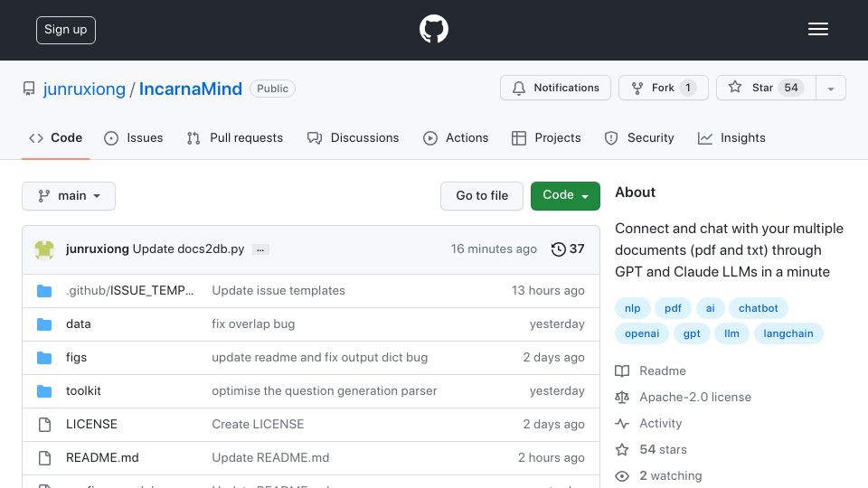Screen dimensions: 868x488
Task: Select the pdf topic tag
Action: click(673, 308)
